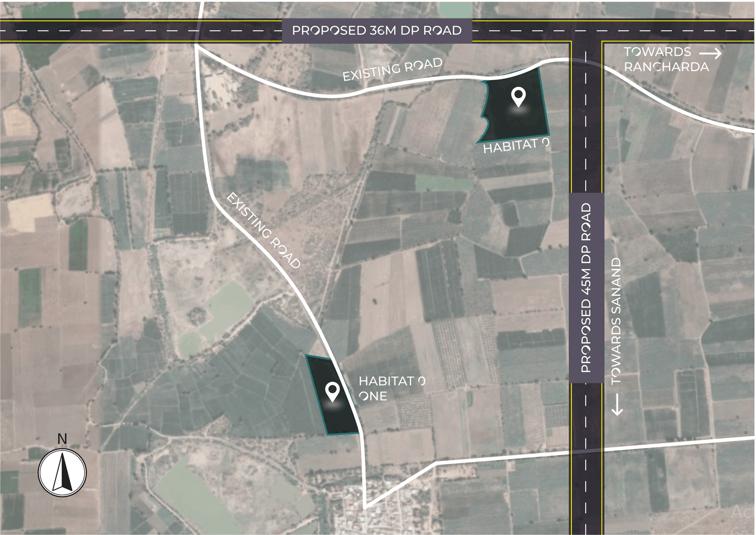Image resolution: width=756 pixels, height=535 pixels.
Task: Click the down arrow below Towards Sanand
Action: tap(617, 406)
